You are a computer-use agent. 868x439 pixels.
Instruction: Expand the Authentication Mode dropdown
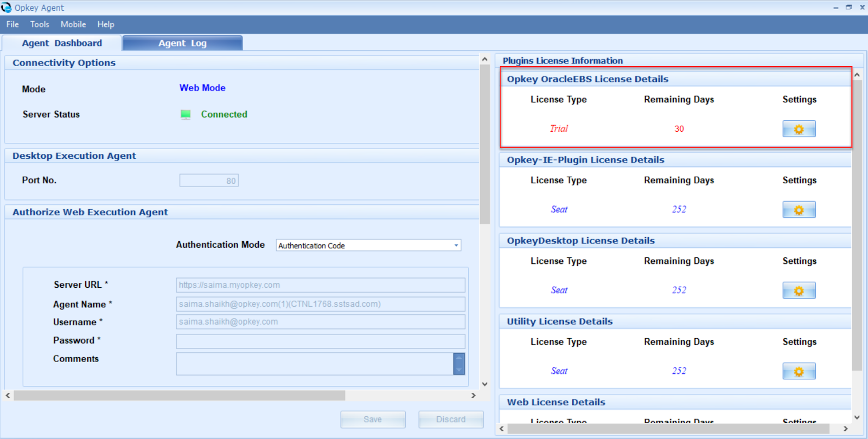pyautogui.click(x=456, y=246)
